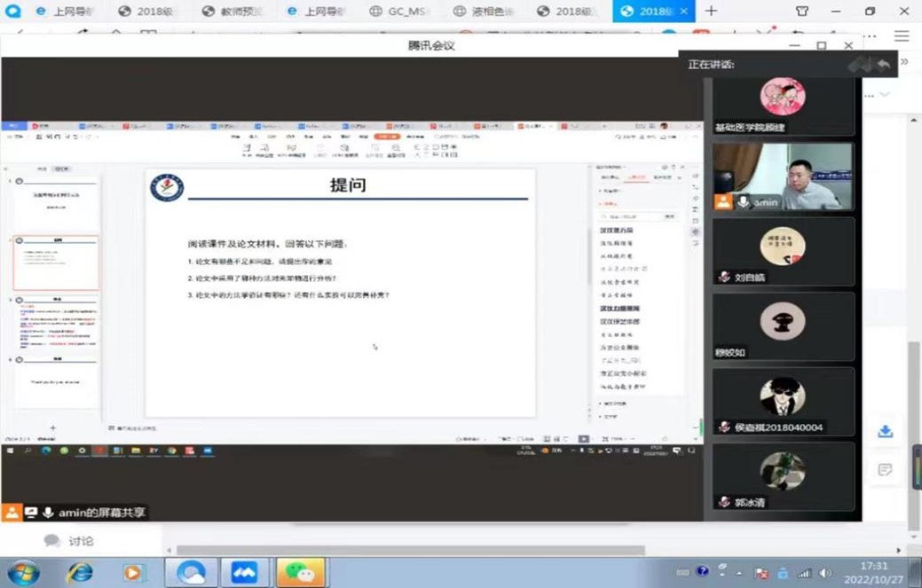
Task: Open a new browser tab
Action: (x=711, y=12)
